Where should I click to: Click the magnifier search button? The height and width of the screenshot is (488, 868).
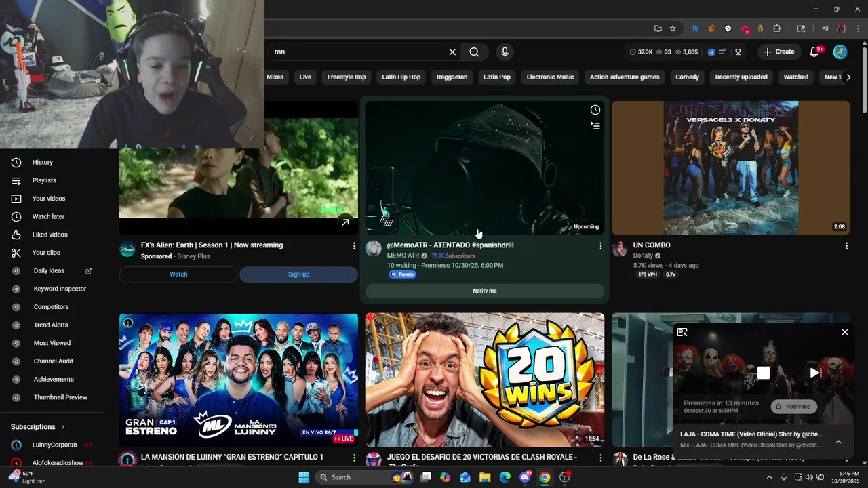tap(474, 52)
